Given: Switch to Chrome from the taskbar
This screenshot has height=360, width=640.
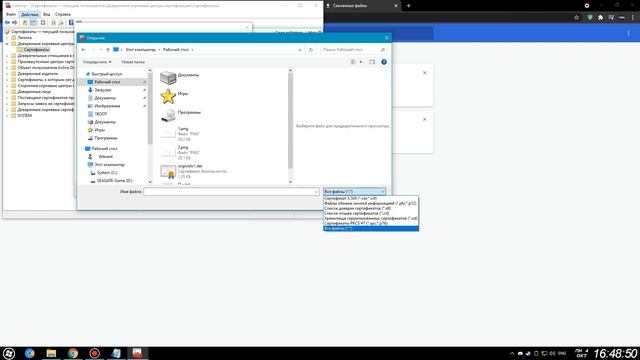Looking at the screenshot, I should point(73,353).
